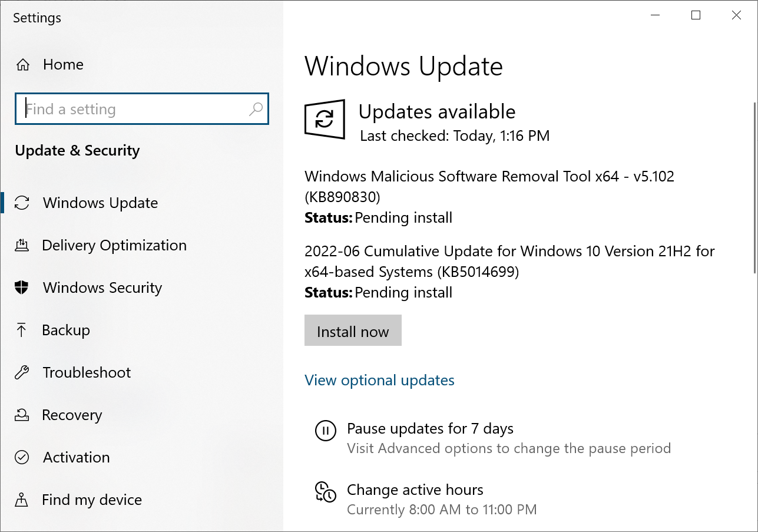This screenshot has width=758, height=532.
Task: Click Pending install status under KB890830
Action: pos(403,218)
